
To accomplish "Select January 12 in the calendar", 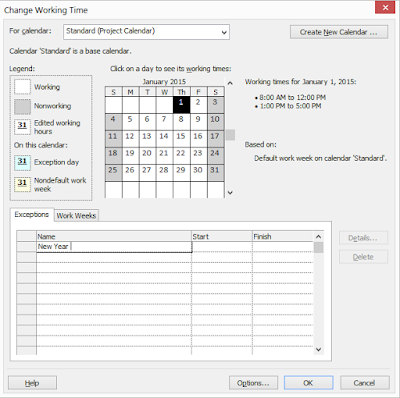I will click(x=130, y=139).
